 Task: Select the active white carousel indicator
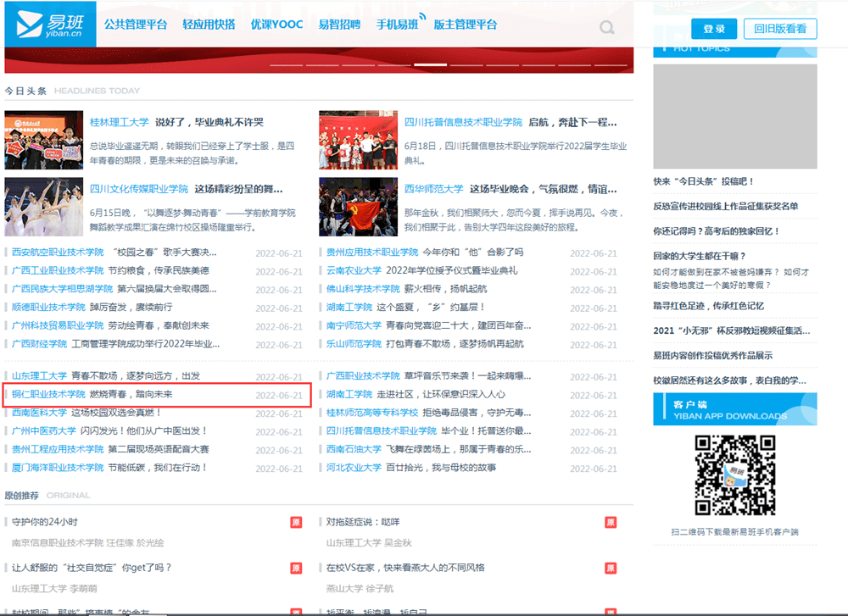point(430,64)
